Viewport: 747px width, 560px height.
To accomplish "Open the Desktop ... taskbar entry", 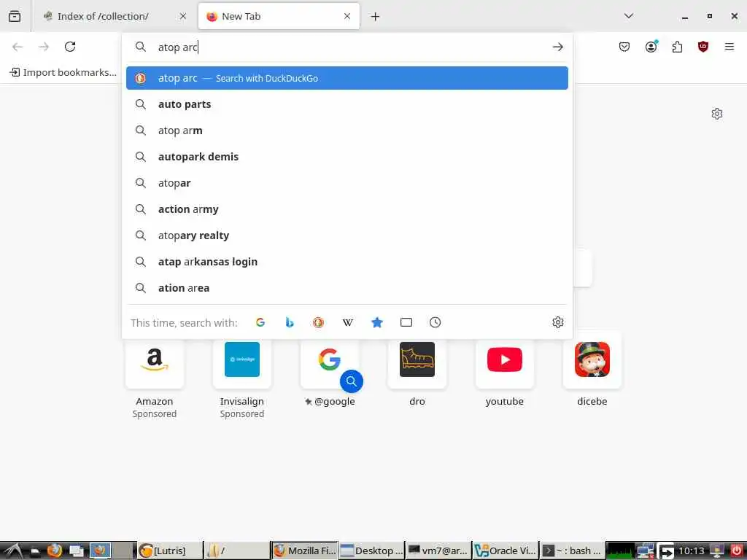I will 371,551.
